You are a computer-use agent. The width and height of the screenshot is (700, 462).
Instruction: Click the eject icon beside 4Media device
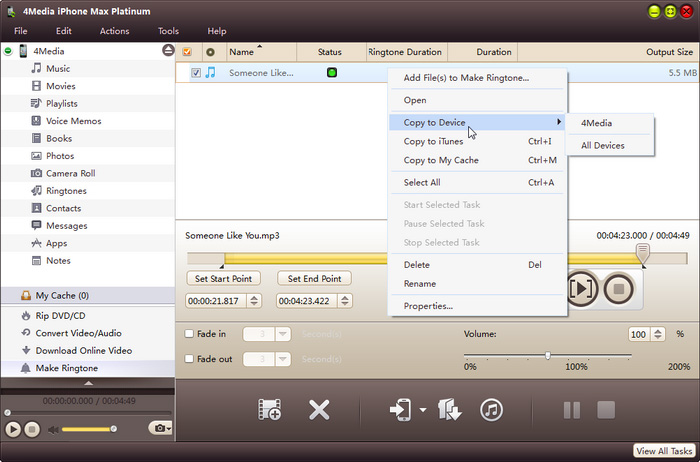tap(168, 50)
